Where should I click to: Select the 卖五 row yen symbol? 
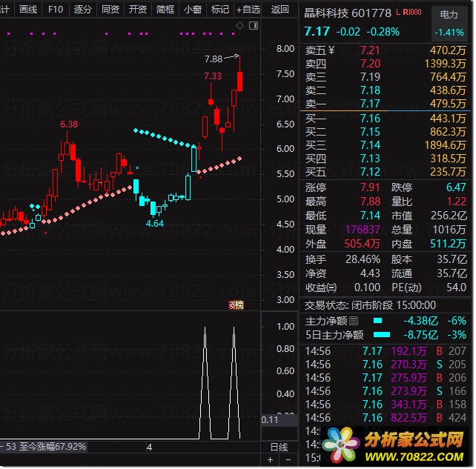tap(331, 50)
